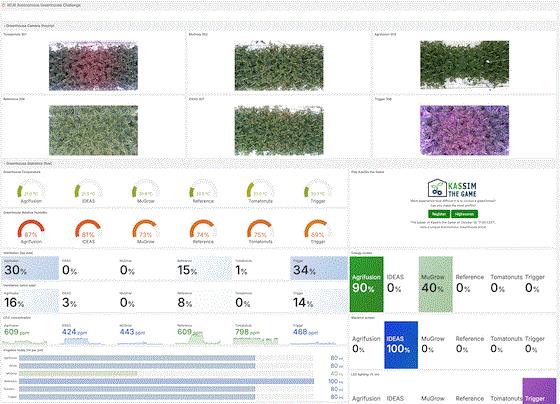The height and width of the screenshot is (404, 560).
Task: Click the Agrifusion 87% humidity gauge
Action: pyautogui.click(x=31, y=231)
